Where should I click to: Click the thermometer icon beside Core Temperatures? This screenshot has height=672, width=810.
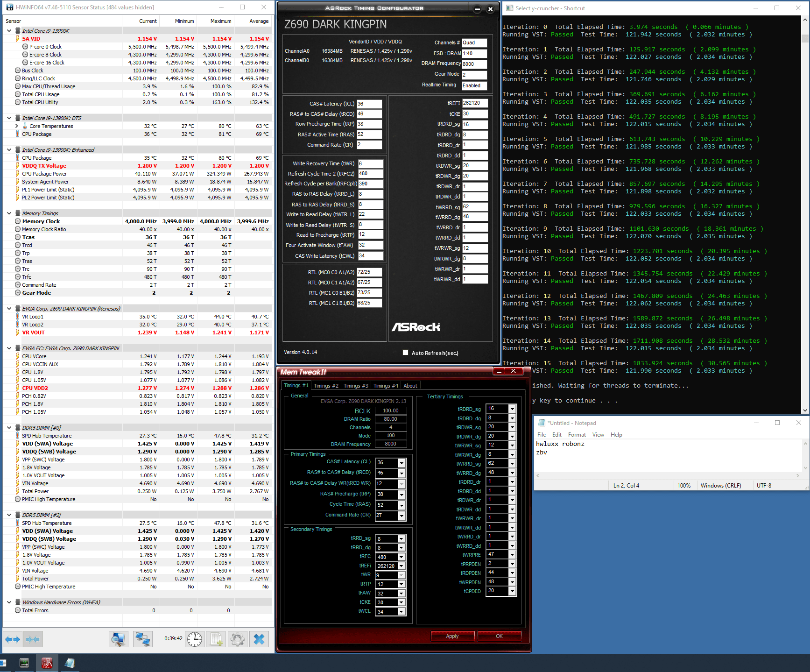pos(25,126)
